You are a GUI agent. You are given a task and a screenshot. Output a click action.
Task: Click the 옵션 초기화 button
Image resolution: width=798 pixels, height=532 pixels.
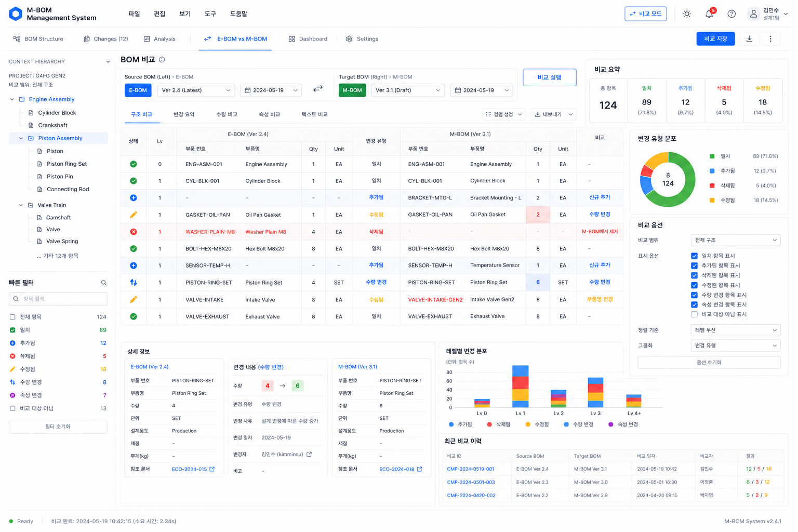[x=709, y=362]
